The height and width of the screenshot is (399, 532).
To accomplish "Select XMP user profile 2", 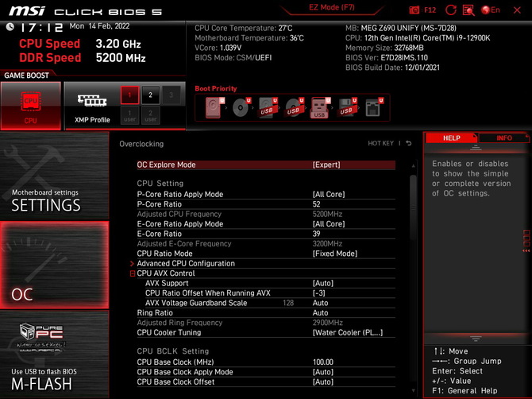I will (150, 115).
